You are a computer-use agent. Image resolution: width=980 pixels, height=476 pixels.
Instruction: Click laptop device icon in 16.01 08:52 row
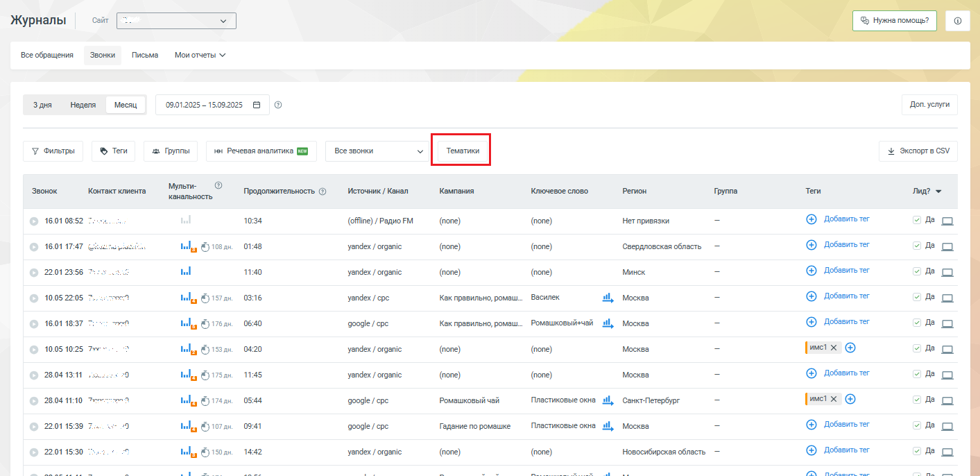[x=947, y=221]
